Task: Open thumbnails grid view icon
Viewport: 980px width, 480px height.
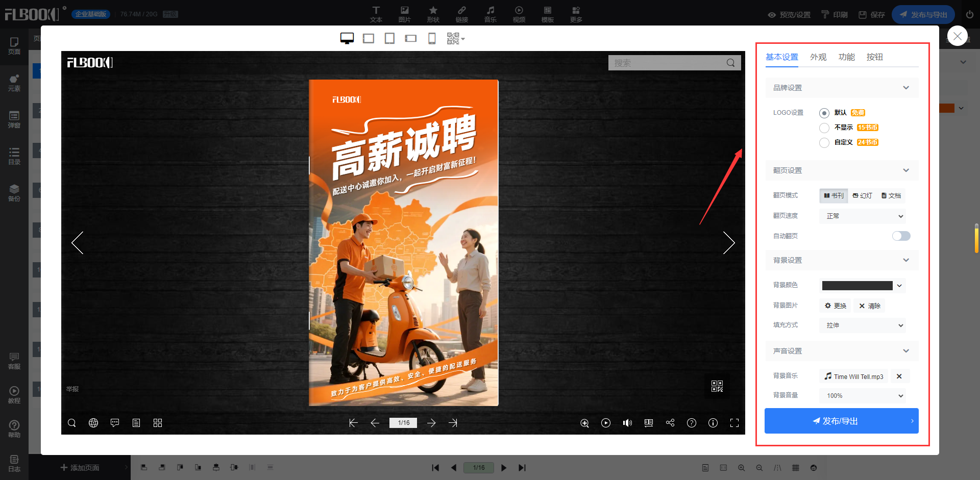Action: tap(158, 423)
